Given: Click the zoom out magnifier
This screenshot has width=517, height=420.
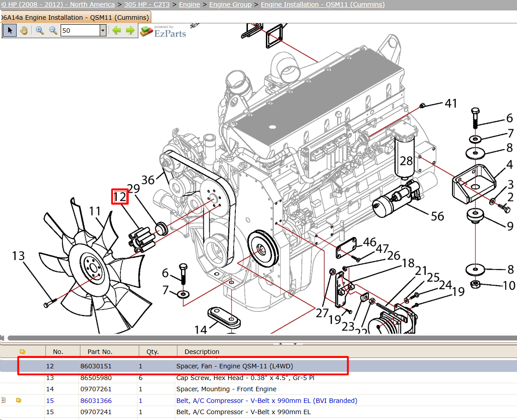Looking at the screenshot, I should point(53,31).
